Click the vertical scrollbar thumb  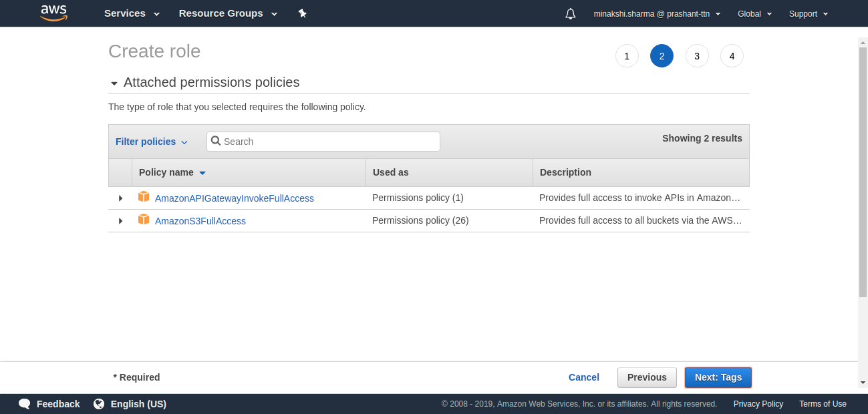(863, 172)
